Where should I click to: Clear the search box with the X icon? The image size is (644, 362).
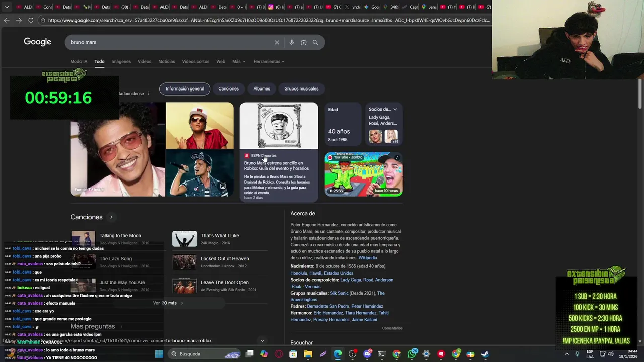[x=277, y=42]
